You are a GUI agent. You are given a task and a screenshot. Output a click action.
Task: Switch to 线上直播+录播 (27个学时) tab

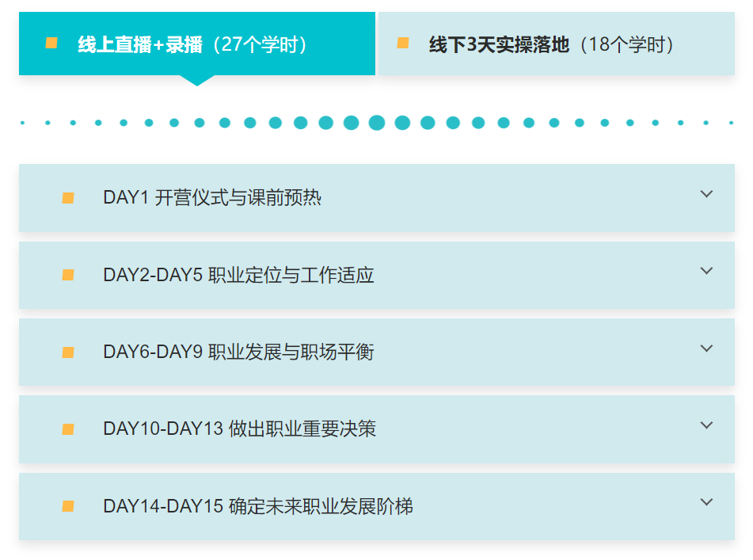(193, 44)
